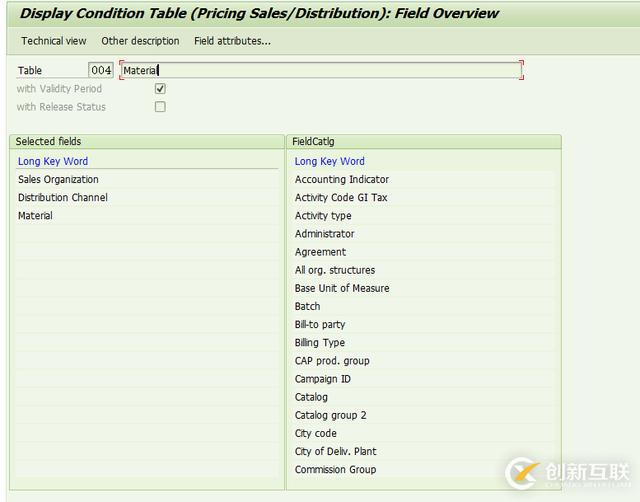
Task: Toggle the with Validity Period checkbox
Action: click(x=160, y=89)
